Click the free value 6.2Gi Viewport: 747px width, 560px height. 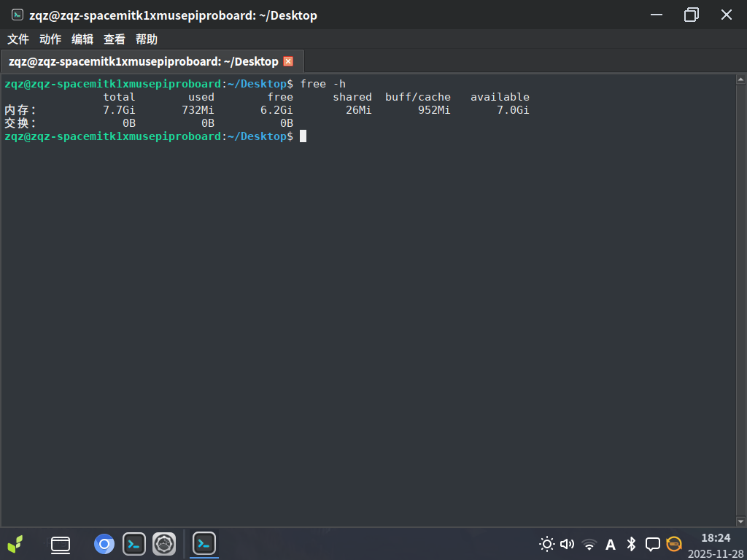click(276, 110)
